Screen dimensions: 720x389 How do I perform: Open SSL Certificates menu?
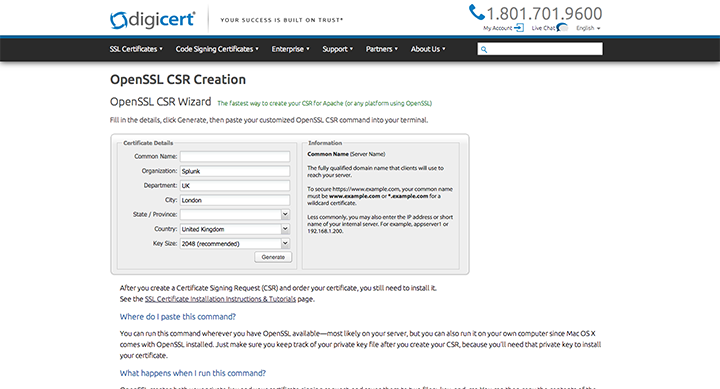click(136, 49)
